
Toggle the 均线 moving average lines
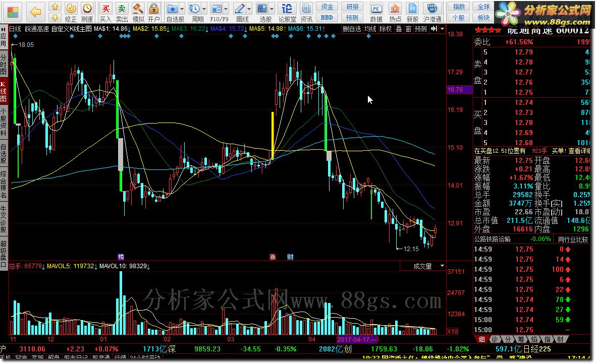[x=370, y=29]
